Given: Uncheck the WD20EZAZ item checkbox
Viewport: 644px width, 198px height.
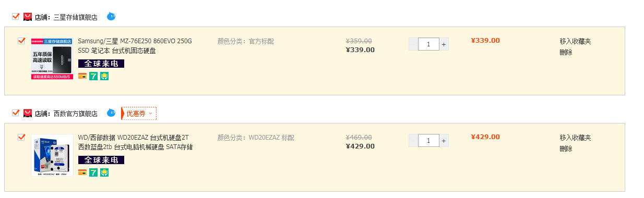Looking at the screenshot, I should point(21,137).
